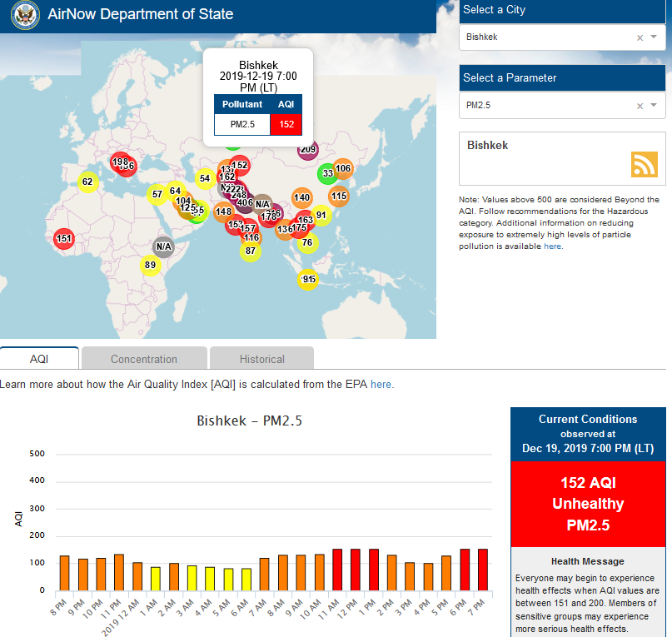This screenshot has width=672, height=637.
Task: Click the orange map marker showing AQI 106
Action: (x=342, y=169)
